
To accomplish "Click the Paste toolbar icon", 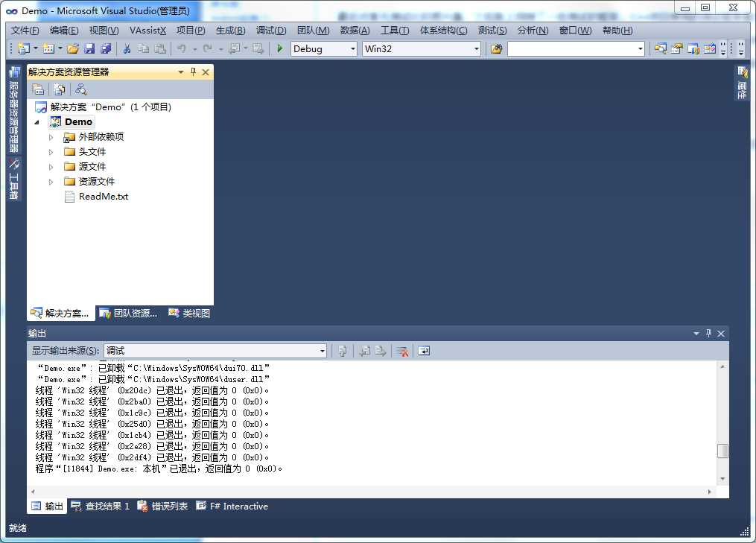I will (159, 48).
